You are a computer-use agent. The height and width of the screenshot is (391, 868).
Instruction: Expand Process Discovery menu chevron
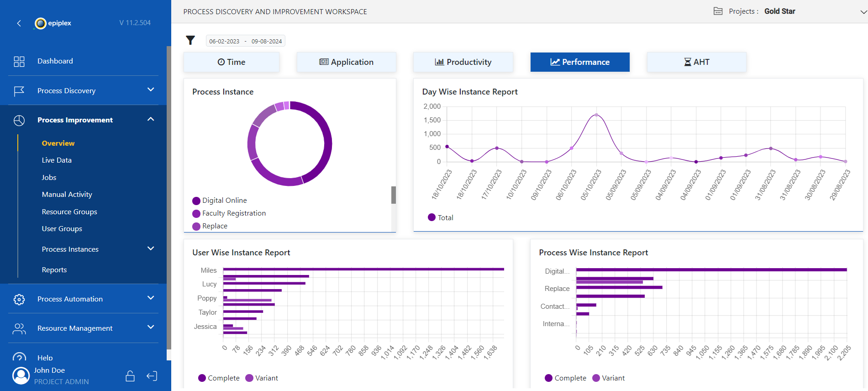(151, 90)
